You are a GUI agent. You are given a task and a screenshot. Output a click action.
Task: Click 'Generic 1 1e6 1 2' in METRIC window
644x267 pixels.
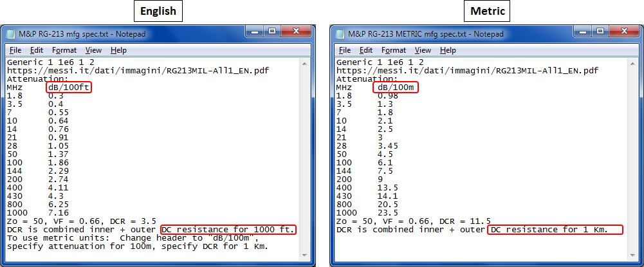(x=380, y=62)
